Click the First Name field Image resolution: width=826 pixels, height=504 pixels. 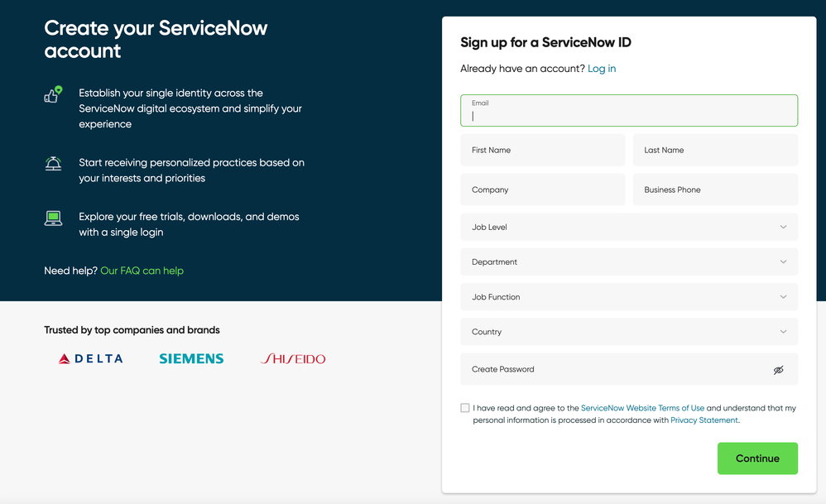pyautogui.click(x=543, y=150)
